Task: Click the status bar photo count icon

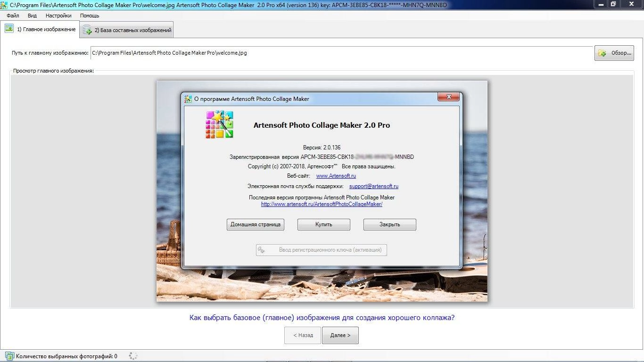Action: [9, 356]
